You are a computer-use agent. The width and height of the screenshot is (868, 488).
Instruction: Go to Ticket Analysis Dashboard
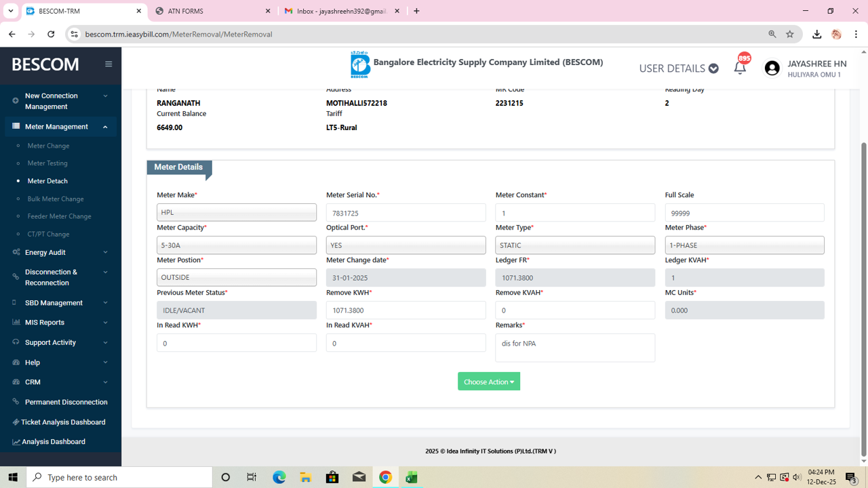[x=63, y=422]
